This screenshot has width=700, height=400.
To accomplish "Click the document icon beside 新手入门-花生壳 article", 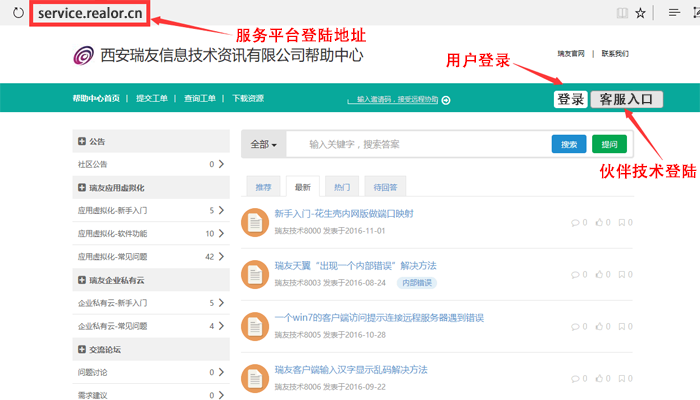I will [x=255, y=221].
